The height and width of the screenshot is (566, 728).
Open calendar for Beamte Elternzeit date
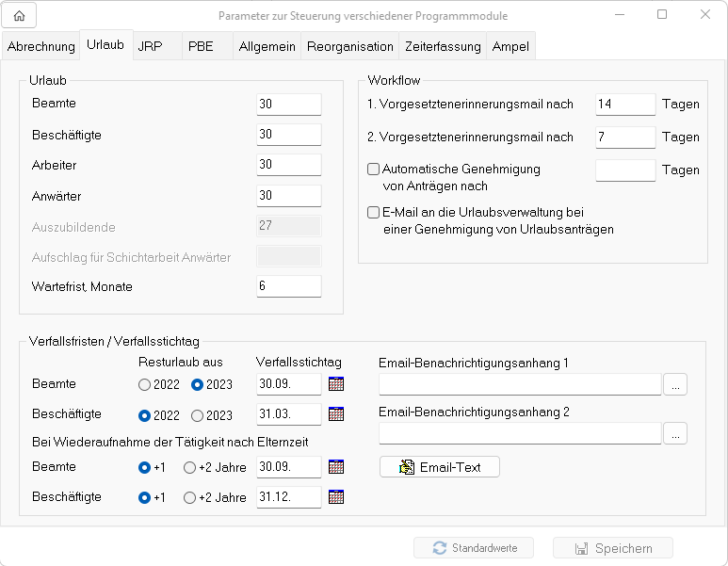click(336, 467)
